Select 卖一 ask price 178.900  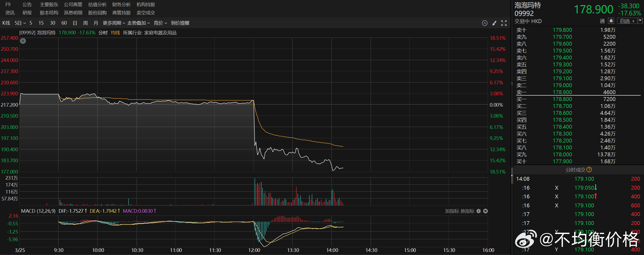(562, 92)
